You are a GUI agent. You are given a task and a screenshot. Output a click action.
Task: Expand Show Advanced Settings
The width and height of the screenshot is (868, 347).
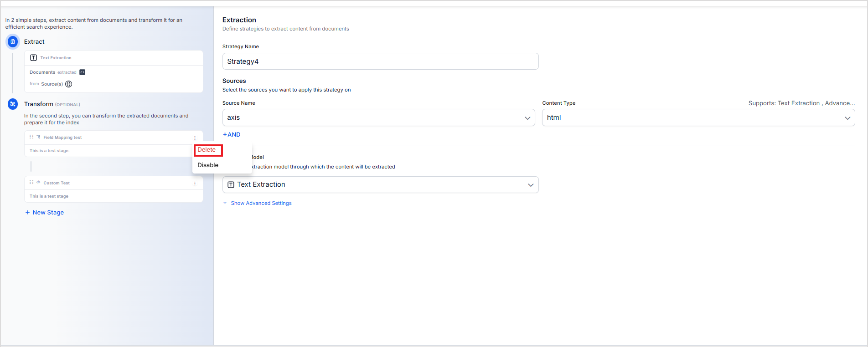tap(261, 203)
